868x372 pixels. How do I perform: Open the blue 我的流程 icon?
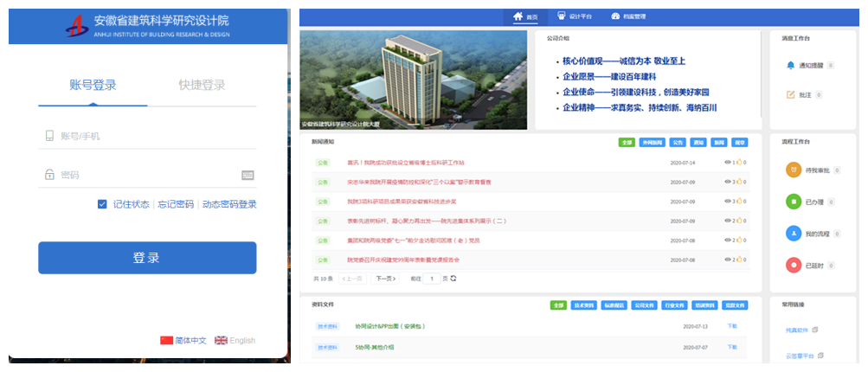pyautogui.click(x=793, y=234)
